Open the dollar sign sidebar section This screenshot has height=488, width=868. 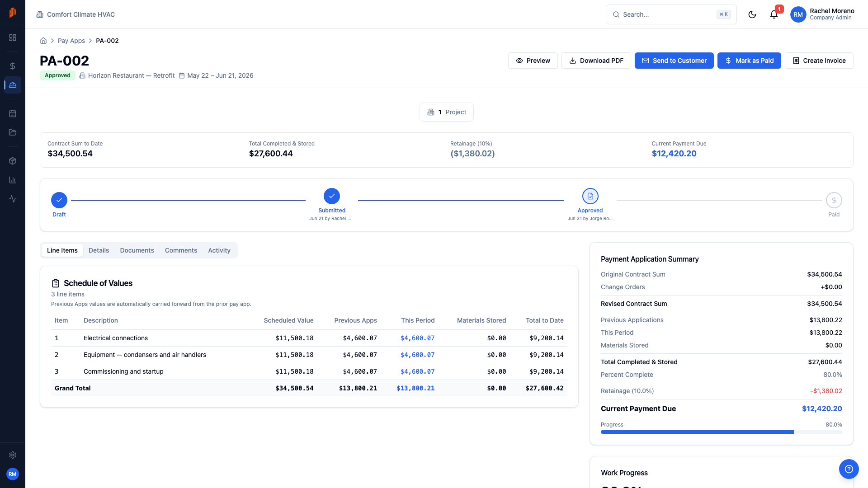pos(13,66)
